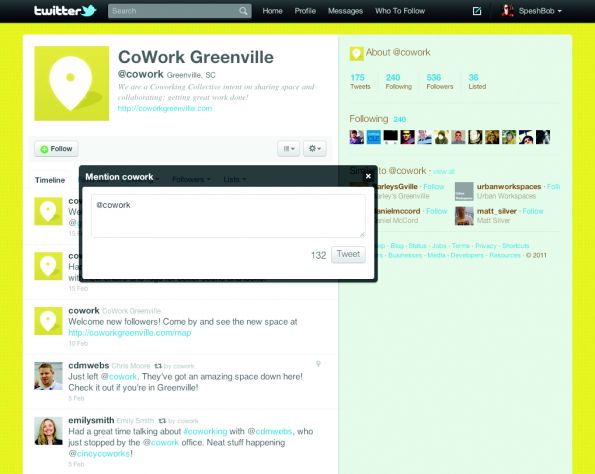Open the cdmwebs username link
The height and width of the screenshot is (474, 595).
coord(88,365)
